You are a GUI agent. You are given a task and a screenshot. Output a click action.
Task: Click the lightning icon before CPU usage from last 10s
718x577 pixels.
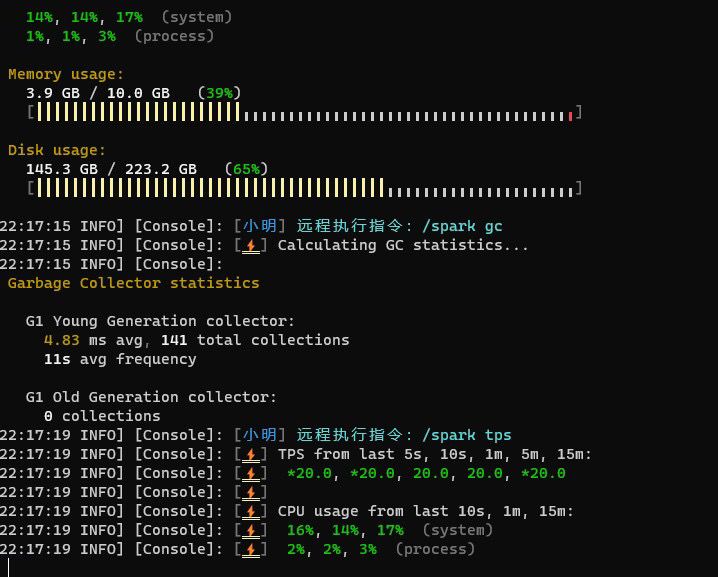pyautogui.click(x=251, y=511)
